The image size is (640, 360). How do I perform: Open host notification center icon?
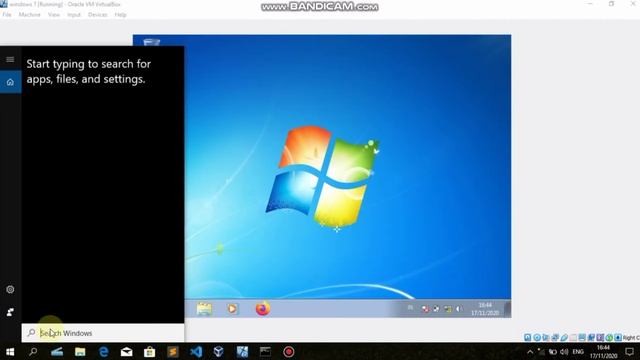(x=629, y=352)
